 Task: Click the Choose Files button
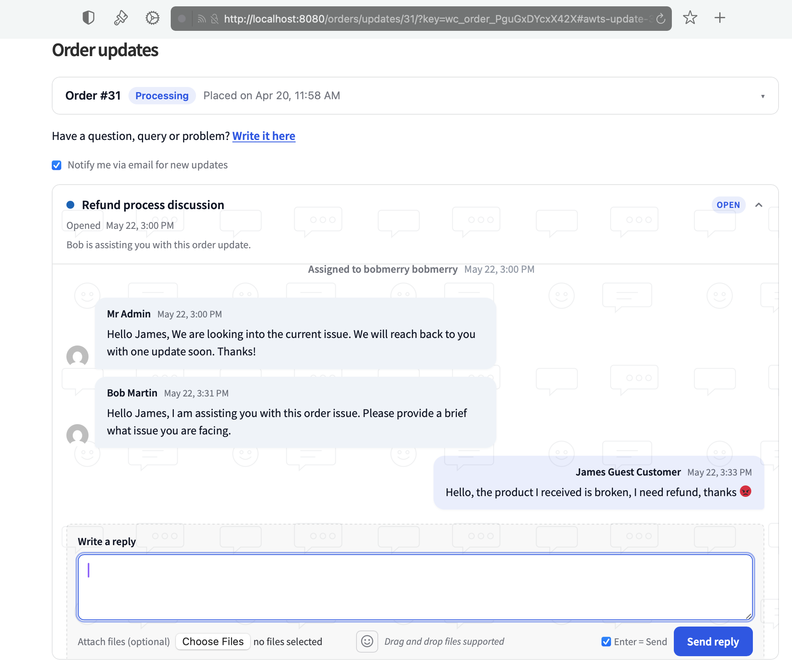213,641
